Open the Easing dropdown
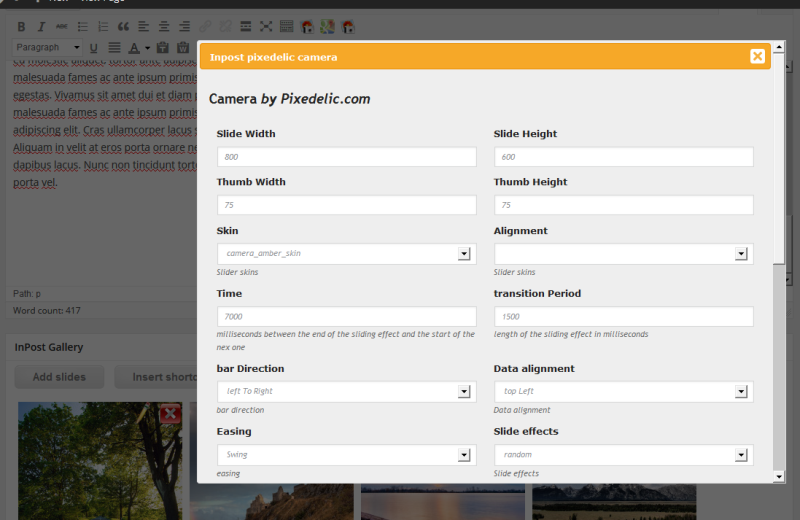 pos(346,455)
